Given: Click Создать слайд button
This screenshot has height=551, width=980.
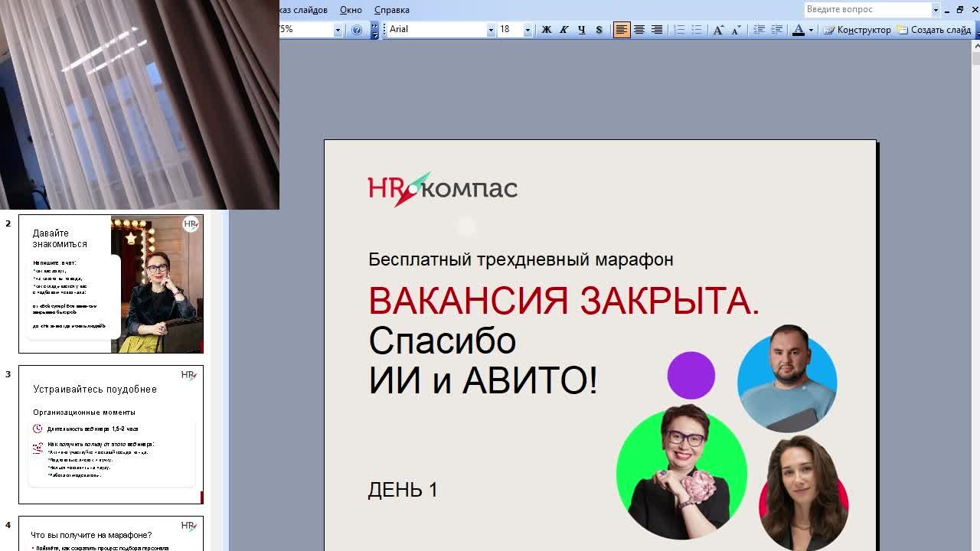Looking at the screenshot, I should tap(934, 30).
